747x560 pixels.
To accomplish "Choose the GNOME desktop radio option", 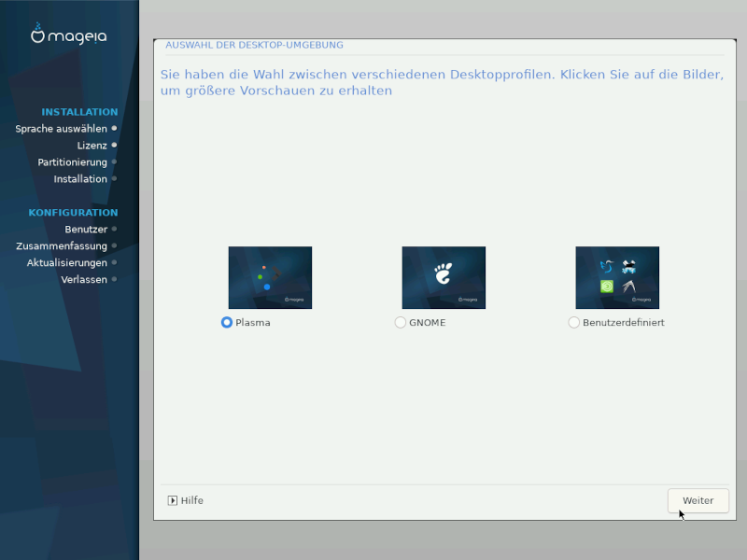I will pos(401,323).
